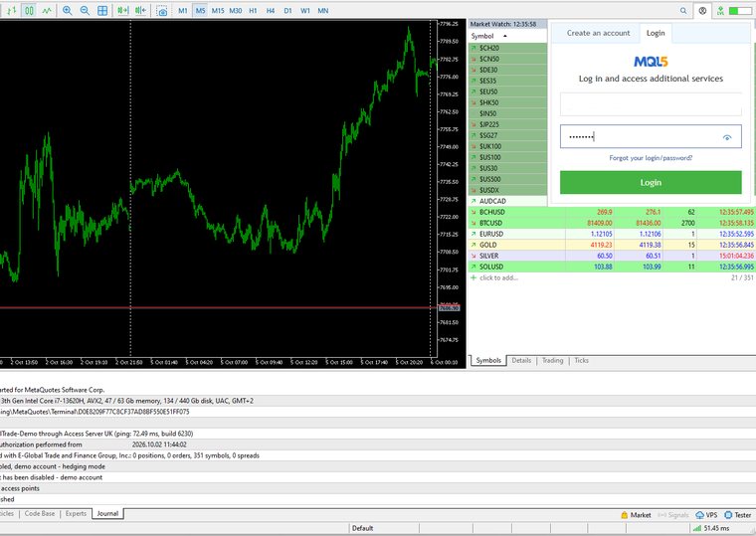
Task: Select the $US500 symbol row
Action: (507, 179)
